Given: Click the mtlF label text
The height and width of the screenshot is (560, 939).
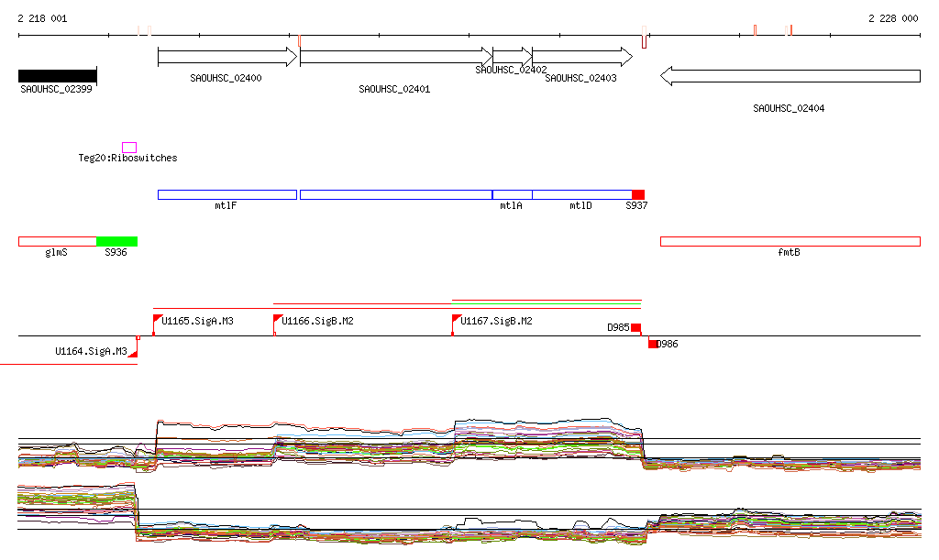Looking at the screenshot, I should click(x=226, y=205).
